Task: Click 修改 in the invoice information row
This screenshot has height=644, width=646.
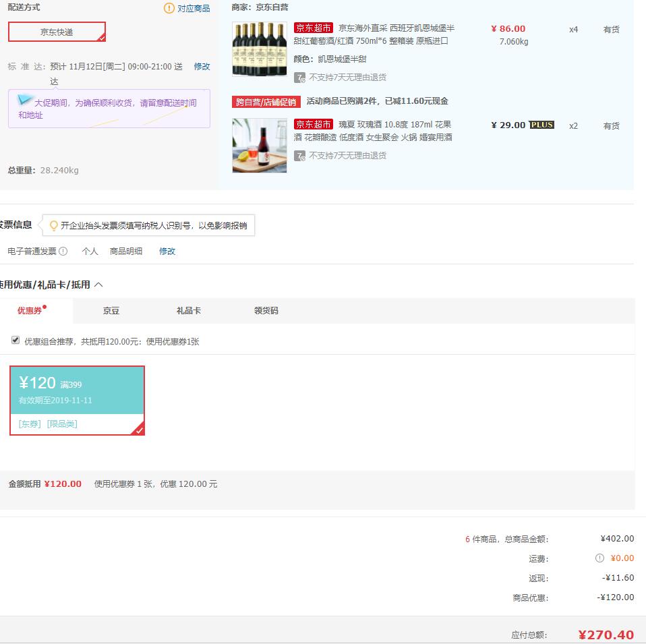Action: [x=167, y=251]
